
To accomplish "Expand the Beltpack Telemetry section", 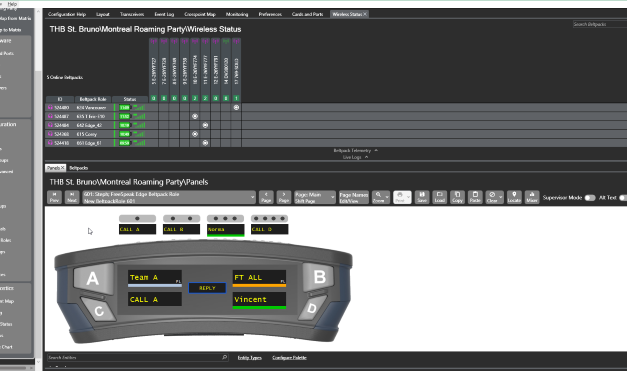I will [355, 150].
